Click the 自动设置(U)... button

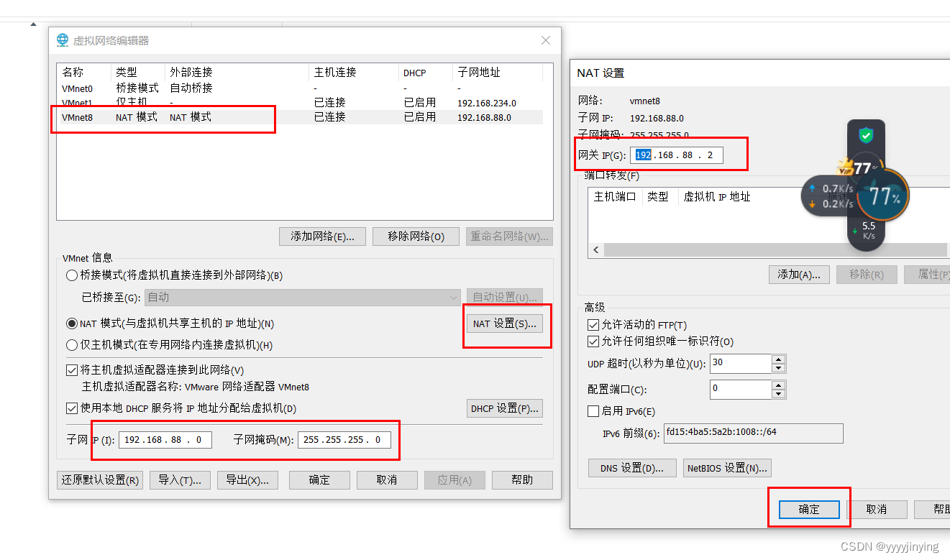coord(504,298)
